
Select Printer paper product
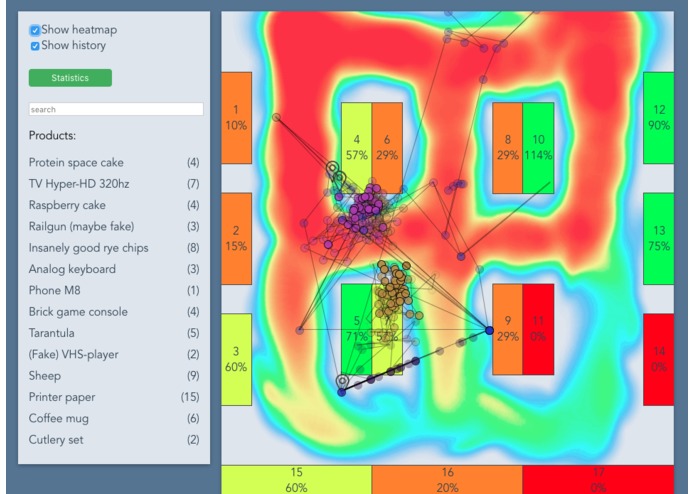114,397
